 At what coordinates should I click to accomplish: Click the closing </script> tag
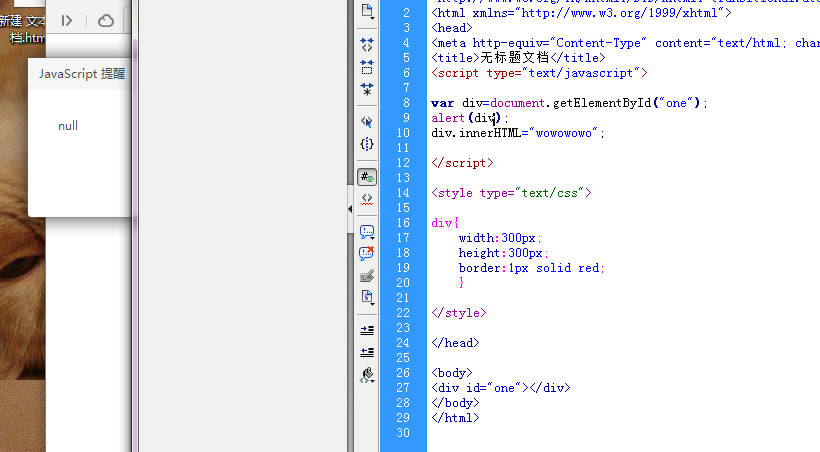pos(462,163)
